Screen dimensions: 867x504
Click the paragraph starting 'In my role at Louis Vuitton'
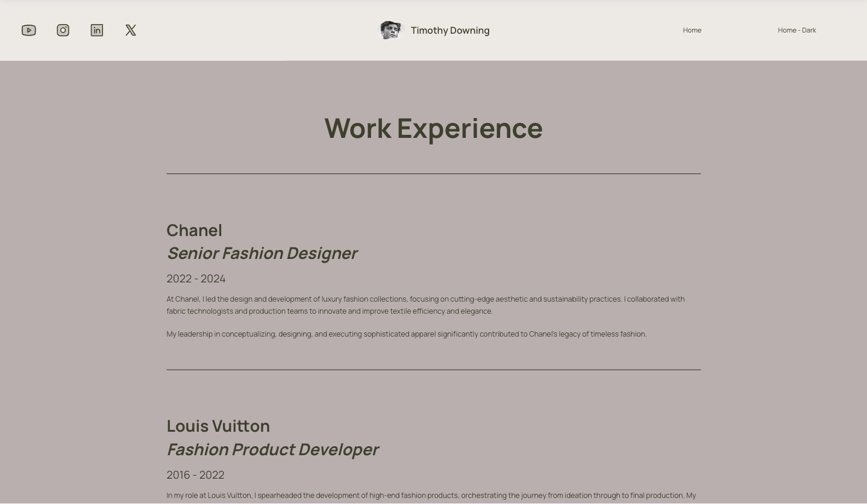(431, 496)
